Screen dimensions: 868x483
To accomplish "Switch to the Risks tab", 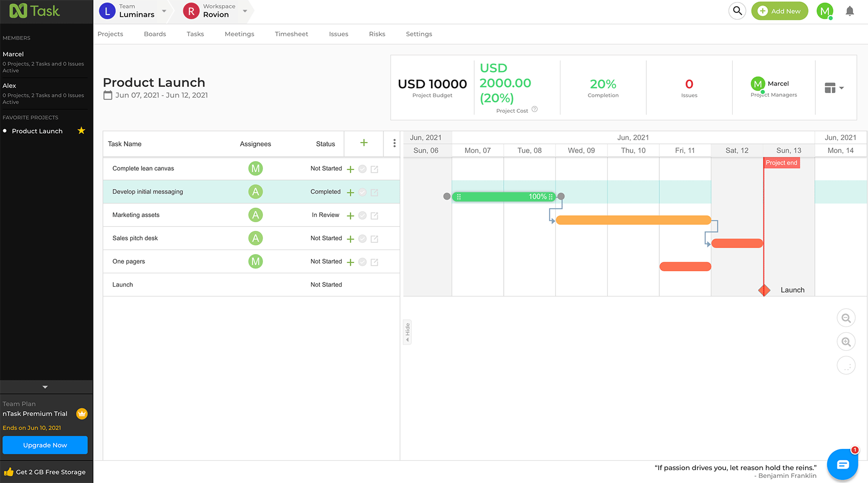I will (x=377, y=34).
